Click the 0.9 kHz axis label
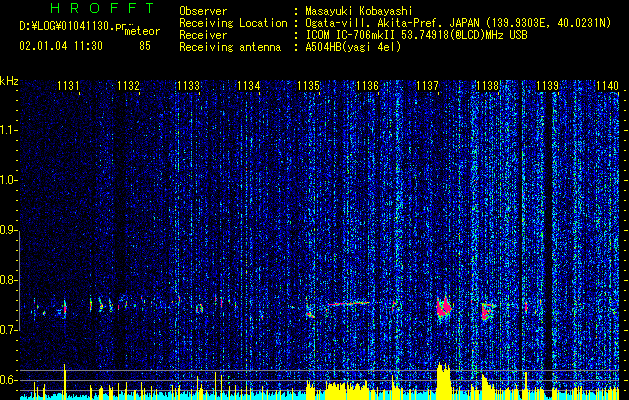The image size is (629, 400). click(9, 230)
